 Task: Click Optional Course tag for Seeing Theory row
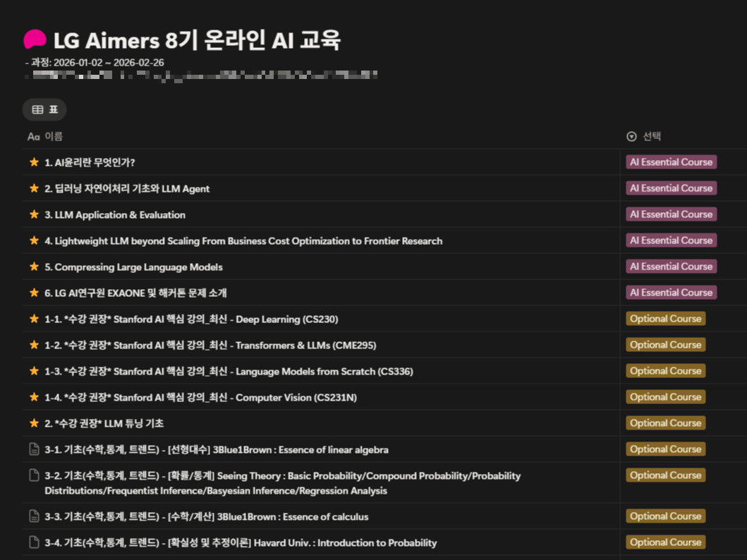point(666,475)
